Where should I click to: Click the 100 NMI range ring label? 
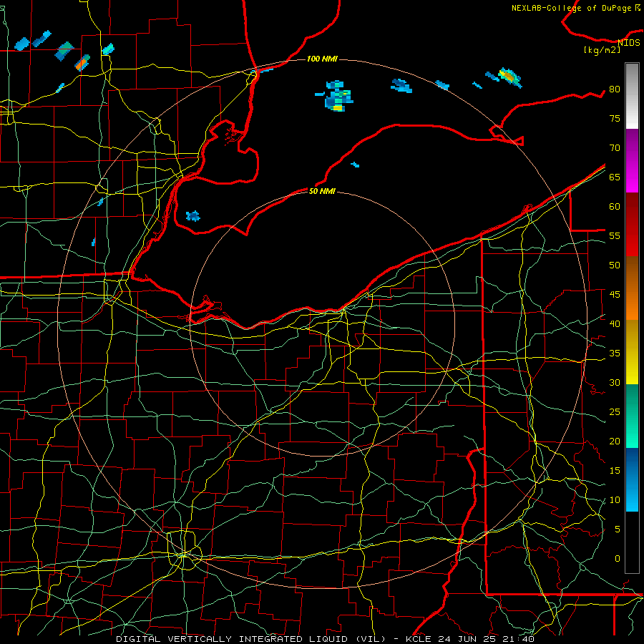click(322, 59)
